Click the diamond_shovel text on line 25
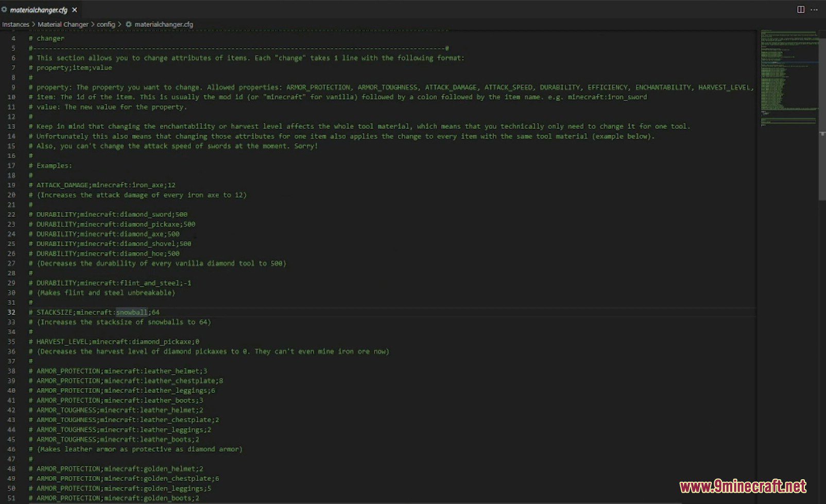 click(148, 244)
